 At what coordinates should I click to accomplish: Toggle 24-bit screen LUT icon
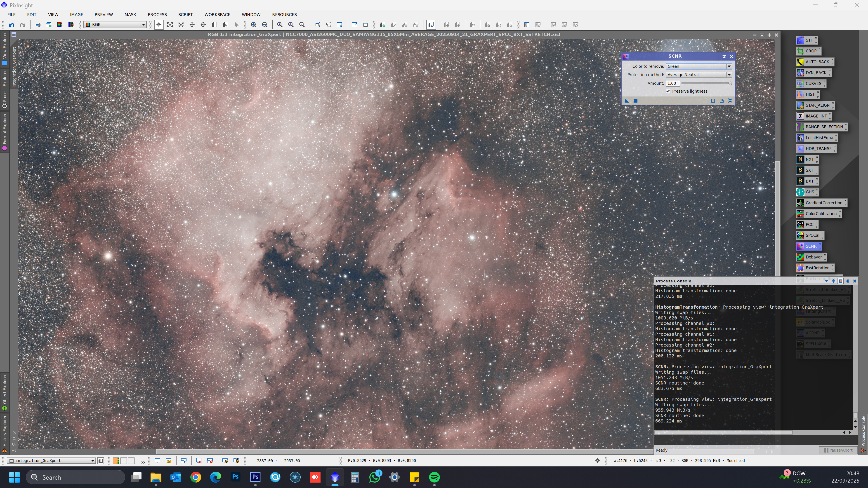[169, 461]
